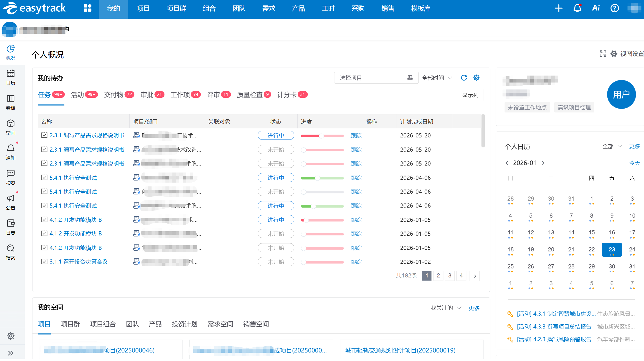
Task: Refresh the 我的待办 list
Action: coord(464,78)
